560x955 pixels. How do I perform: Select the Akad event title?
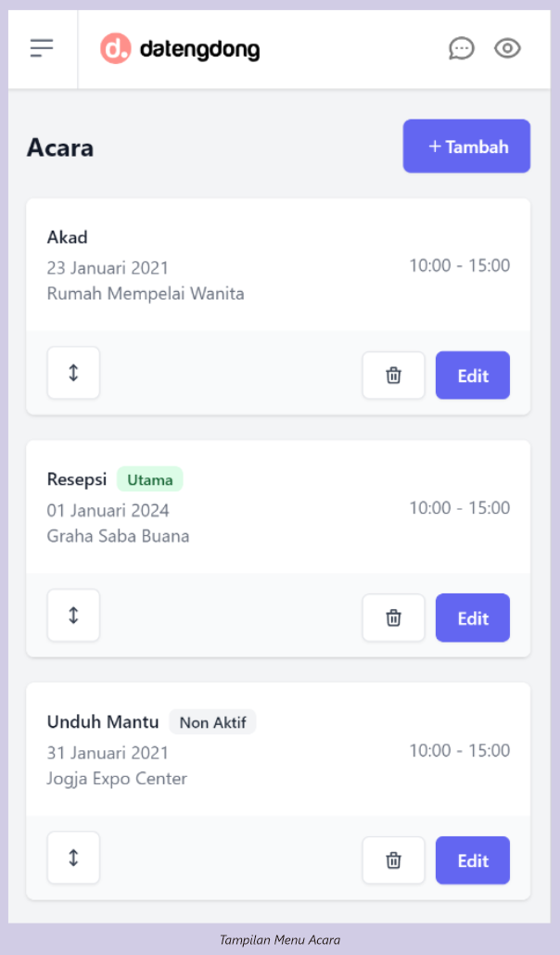(x=67, y=237)
